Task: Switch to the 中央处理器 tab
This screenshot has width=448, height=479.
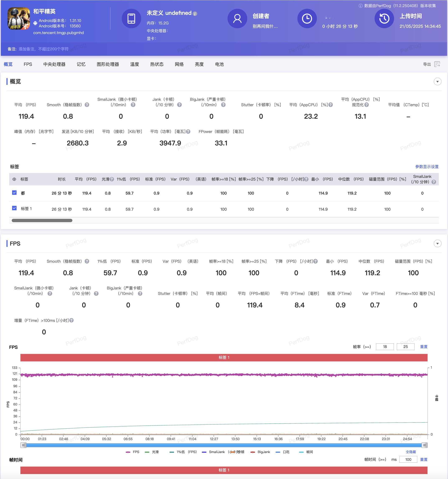Action: [x=54, y=64]
